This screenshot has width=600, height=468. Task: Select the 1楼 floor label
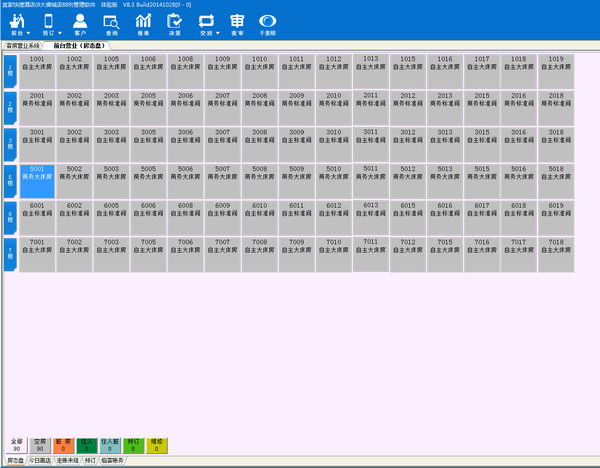(x=10, y=71)
